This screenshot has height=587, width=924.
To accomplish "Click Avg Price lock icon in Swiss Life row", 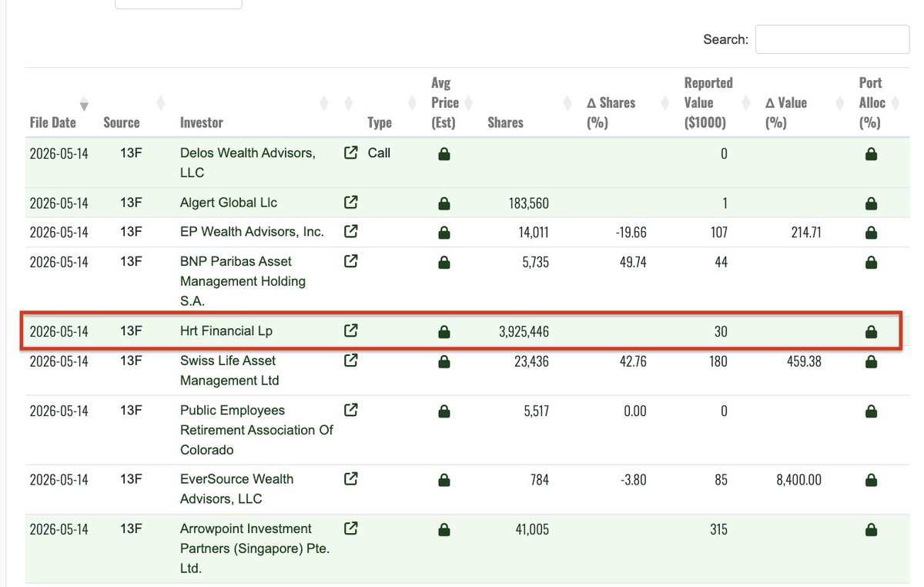I will tap(444, 361).
